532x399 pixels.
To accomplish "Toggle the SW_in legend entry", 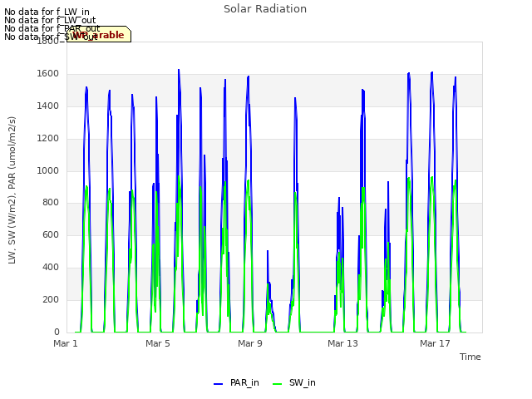I will (x=294, y=382).
